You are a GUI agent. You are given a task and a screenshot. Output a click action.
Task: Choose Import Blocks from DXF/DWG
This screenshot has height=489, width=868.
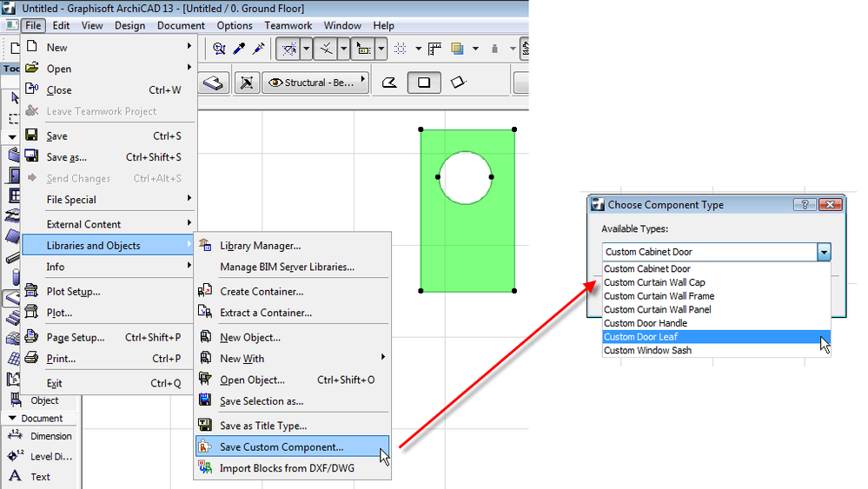point(293,468)
